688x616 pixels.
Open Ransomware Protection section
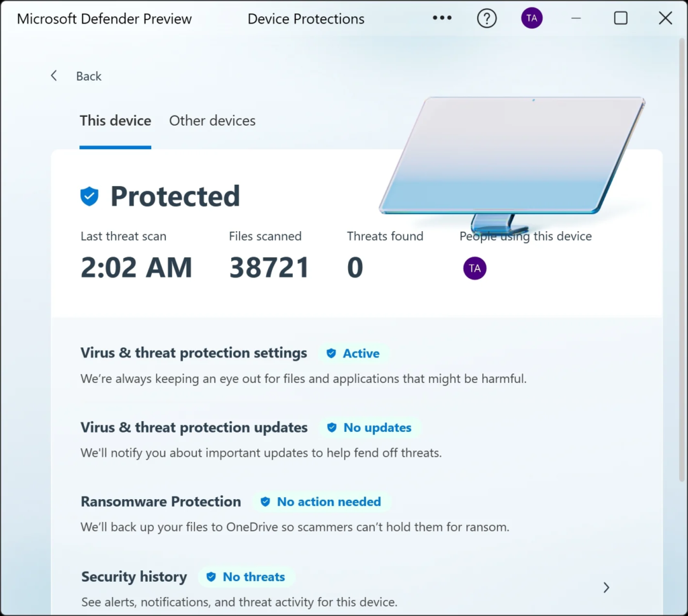click(x=161, y=502)
